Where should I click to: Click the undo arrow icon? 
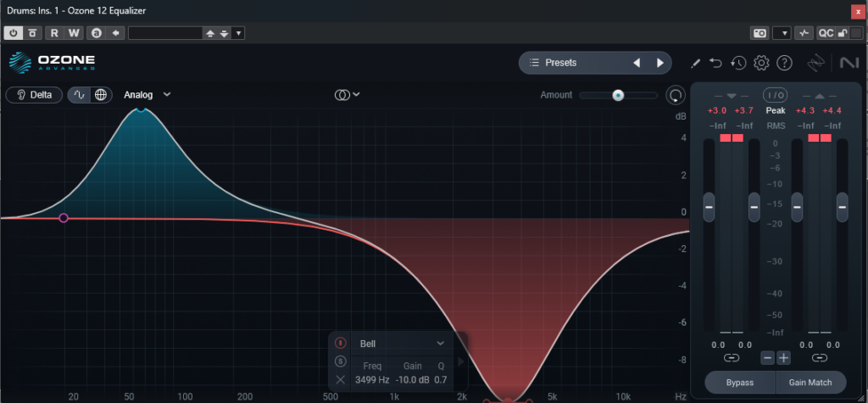pyautogui.click(x=716, y=63)
